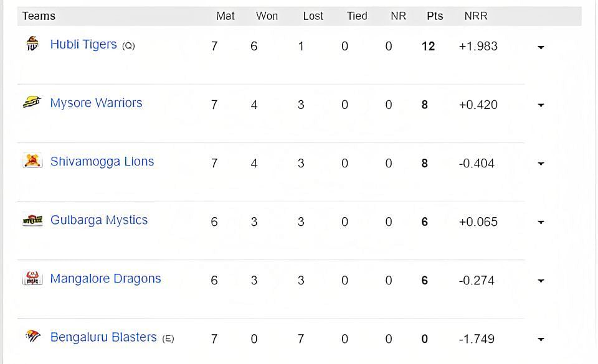Viewport: 598px width, 364px height.
Task: Open the Gulbarga Mystics team link
Action: 99,220
